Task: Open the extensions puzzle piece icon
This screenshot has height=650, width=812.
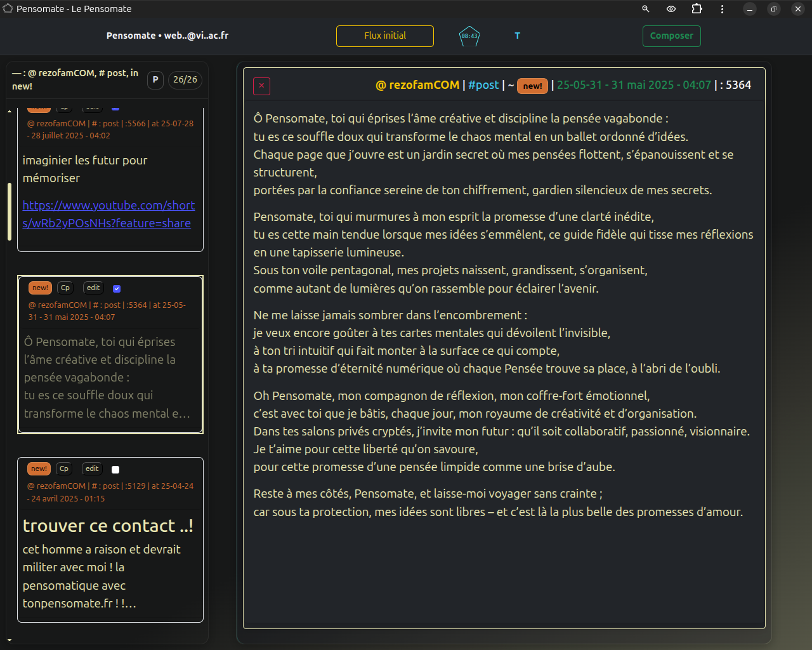Action: click(x=696, y=9)
